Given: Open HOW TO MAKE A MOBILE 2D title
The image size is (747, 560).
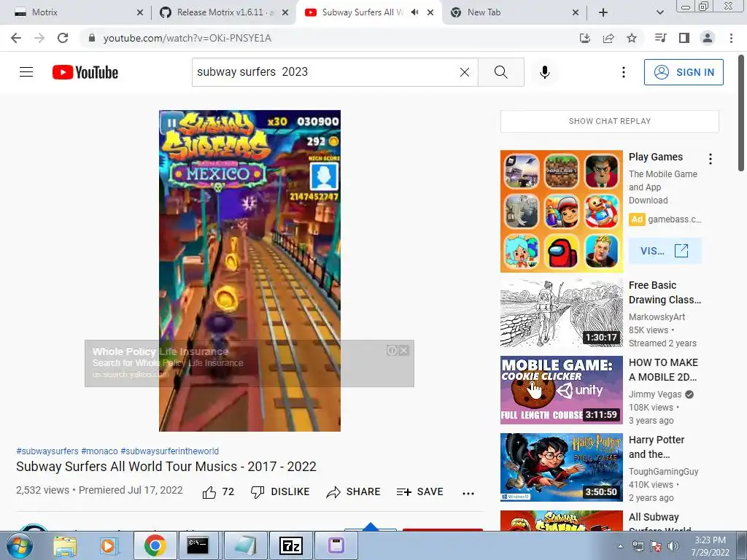Looking at the screenshot, I should coord(663,370).
